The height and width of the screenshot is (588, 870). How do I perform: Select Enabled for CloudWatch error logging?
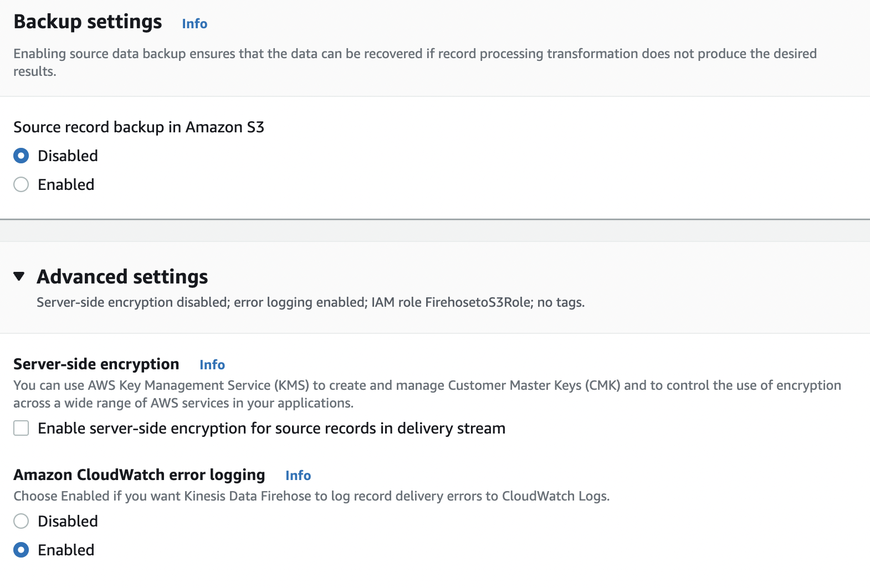click(x=21, y=550)
